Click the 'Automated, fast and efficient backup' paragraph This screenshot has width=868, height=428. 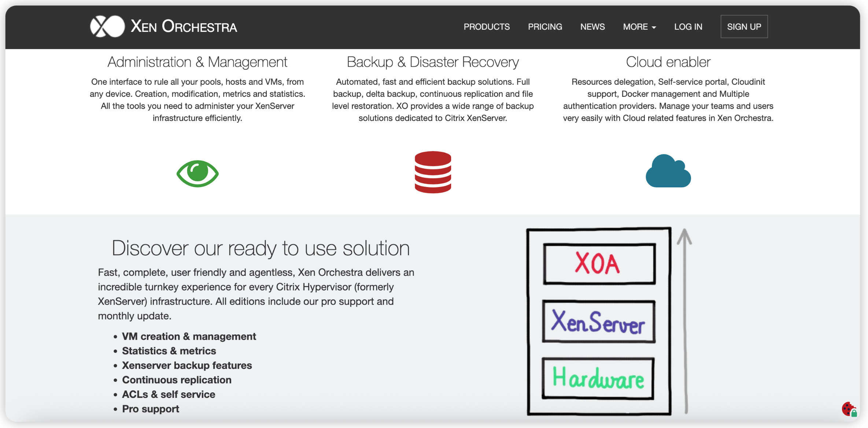433,100
